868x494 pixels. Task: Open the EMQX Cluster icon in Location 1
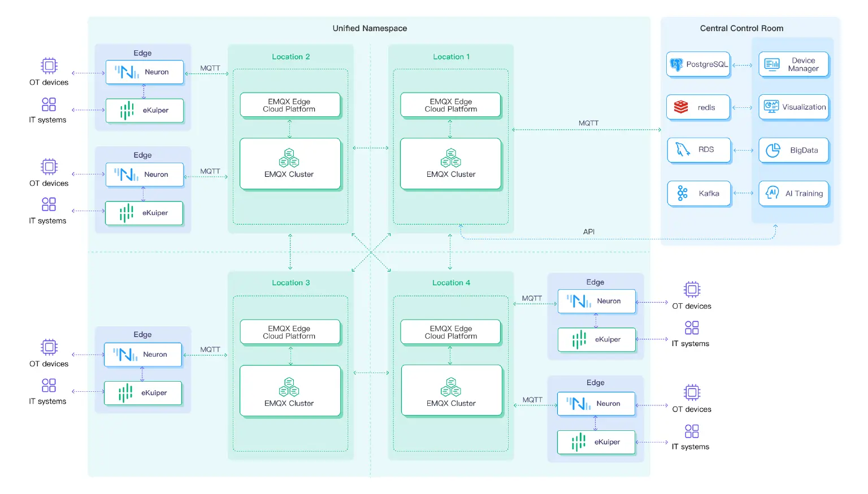click(x=450, y=159)
